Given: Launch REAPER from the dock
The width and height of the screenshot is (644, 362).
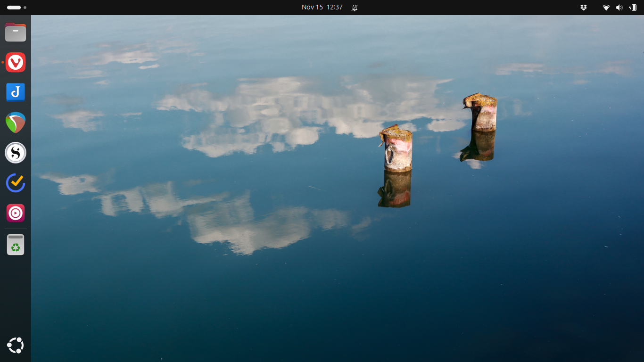Looking at the screenshot, I should coord(16,123).
